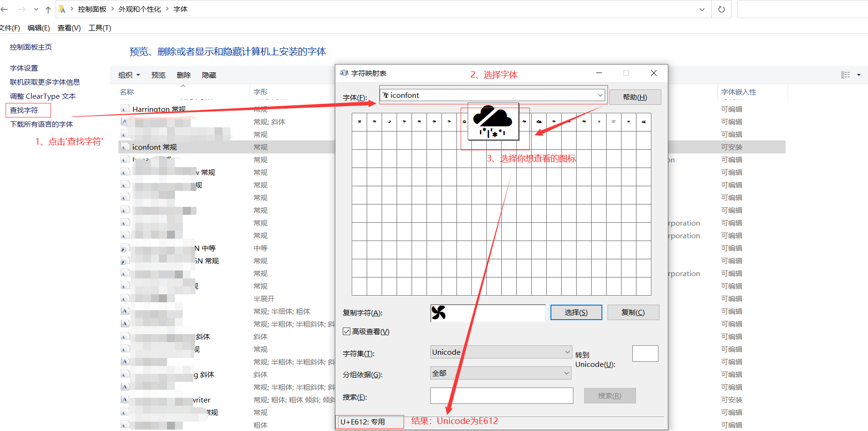The height and width of the screenshot is (431, 868).
Task: Open the 文件(F) menu
Action: pos(9,28)
